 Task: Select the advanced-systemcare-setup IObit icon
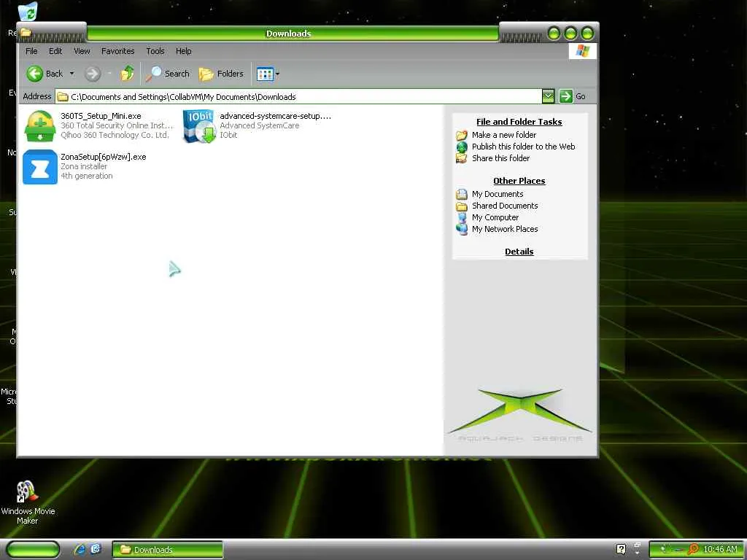[199, 126]
